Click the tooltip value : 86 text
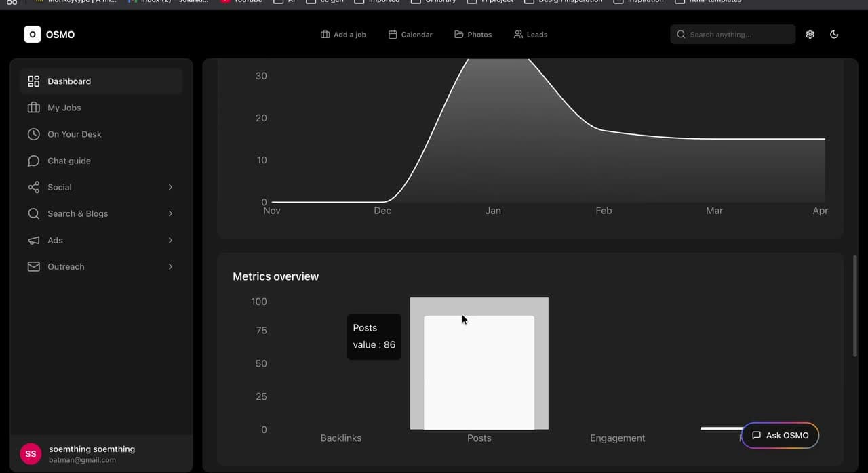The width and height of the screenshot is (868, 473). [374, 345]
